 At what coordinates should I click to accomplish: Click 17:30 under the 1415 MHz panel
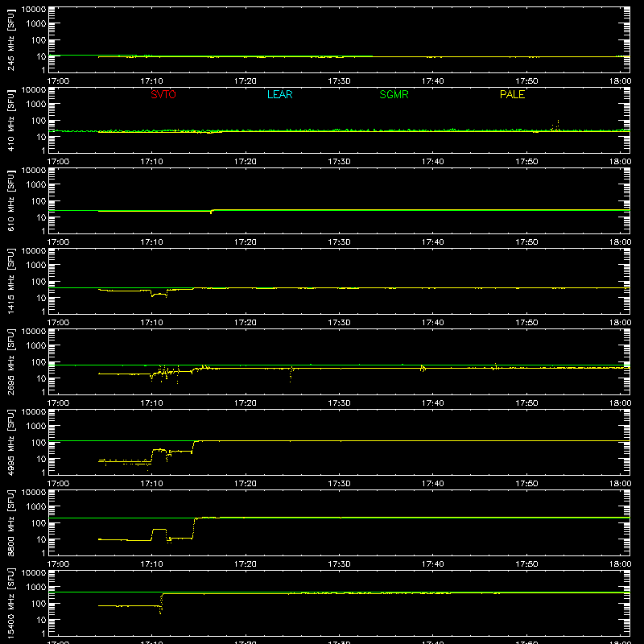(x=339, y=323)
